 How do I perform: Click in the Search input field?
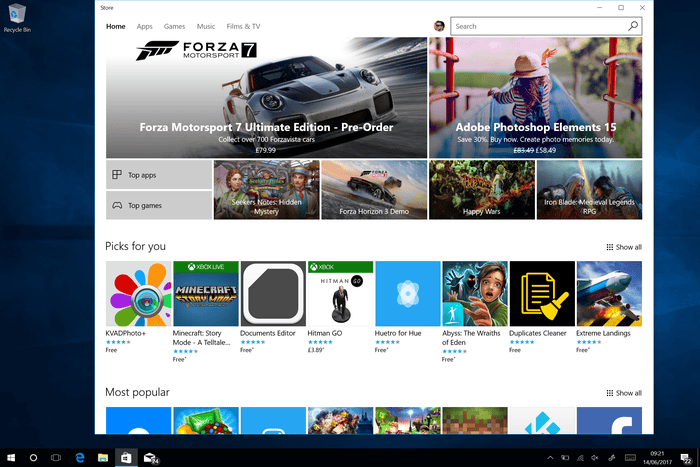coord(537,26)
